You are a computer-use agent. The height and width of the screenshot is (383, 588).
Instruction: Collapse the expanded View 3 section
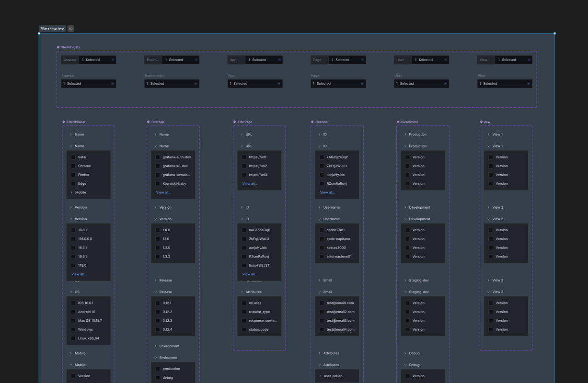(x=488, y=292)
